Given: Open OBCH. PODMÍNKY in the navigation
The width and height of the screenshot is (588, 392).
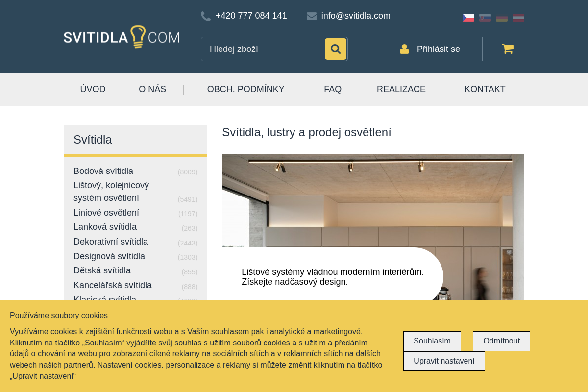Looking at the screenshot, I should pos(246,89).
